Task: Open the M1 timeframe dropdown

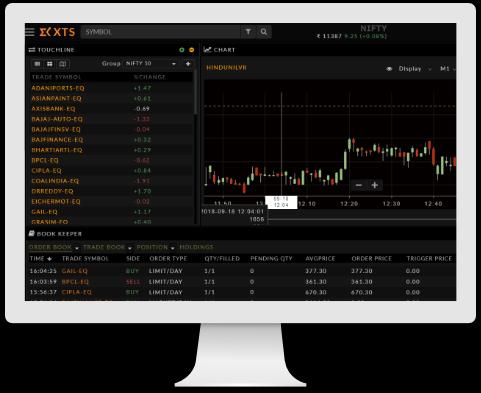Action: click(447, 69)
